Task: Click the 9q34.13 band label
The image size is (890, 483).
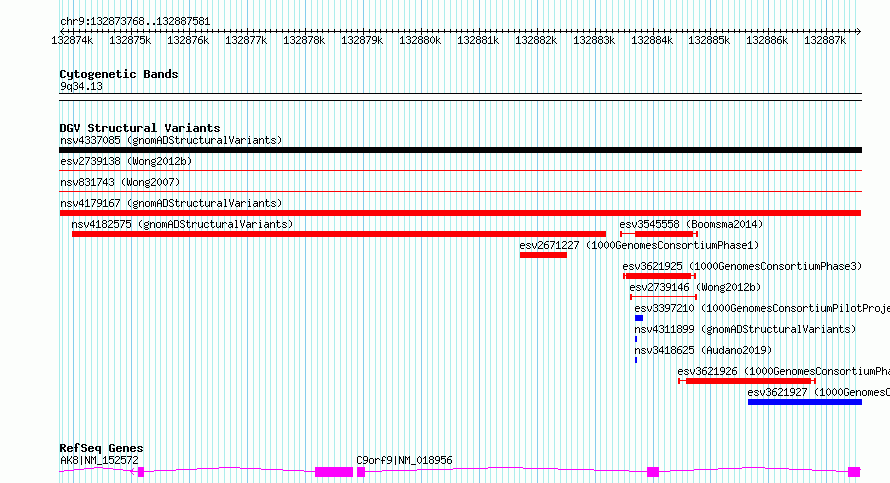Action: coord(81,86)
